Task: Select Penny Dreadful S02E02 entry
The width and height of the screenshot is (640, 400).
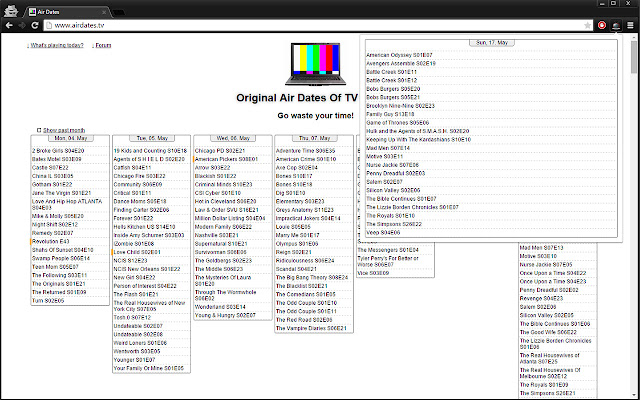Action: (x=549, y=290)
